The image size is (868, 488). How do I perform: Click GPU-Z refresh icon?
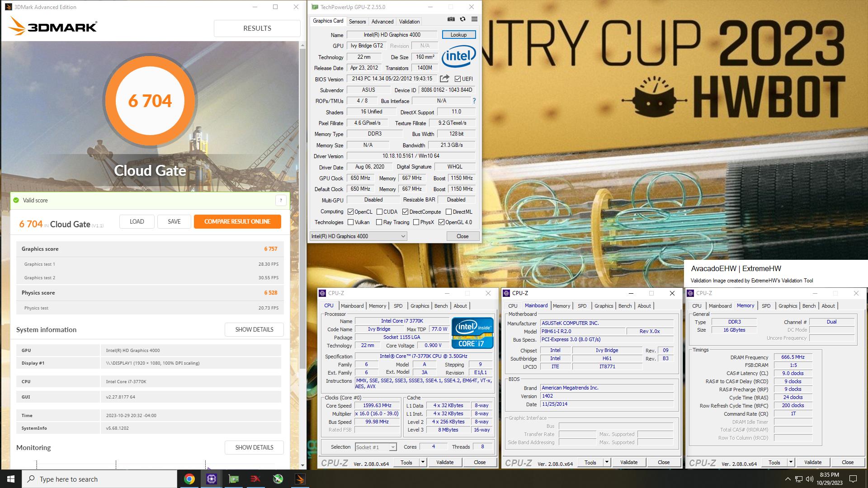(462, 19)
